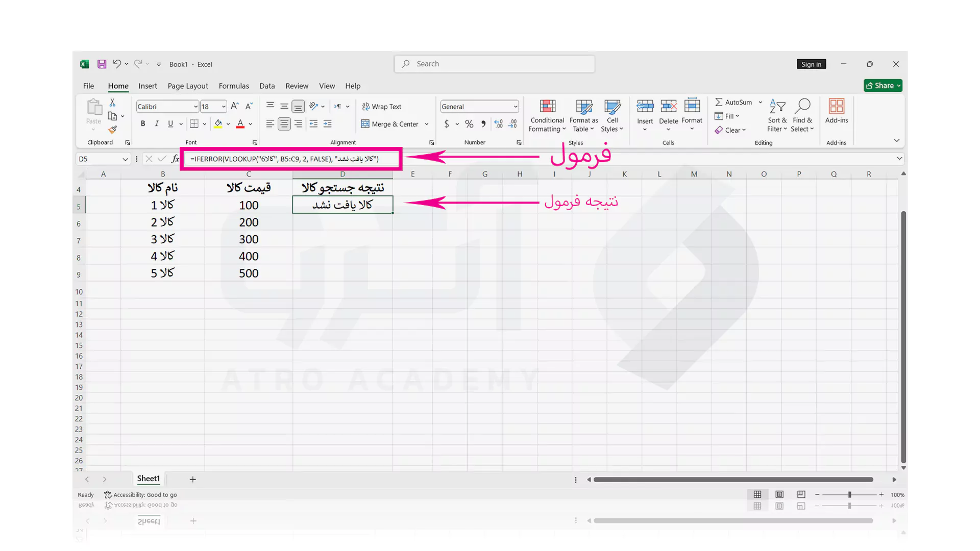
Task: Click the Sign in button
Action: 812,64
